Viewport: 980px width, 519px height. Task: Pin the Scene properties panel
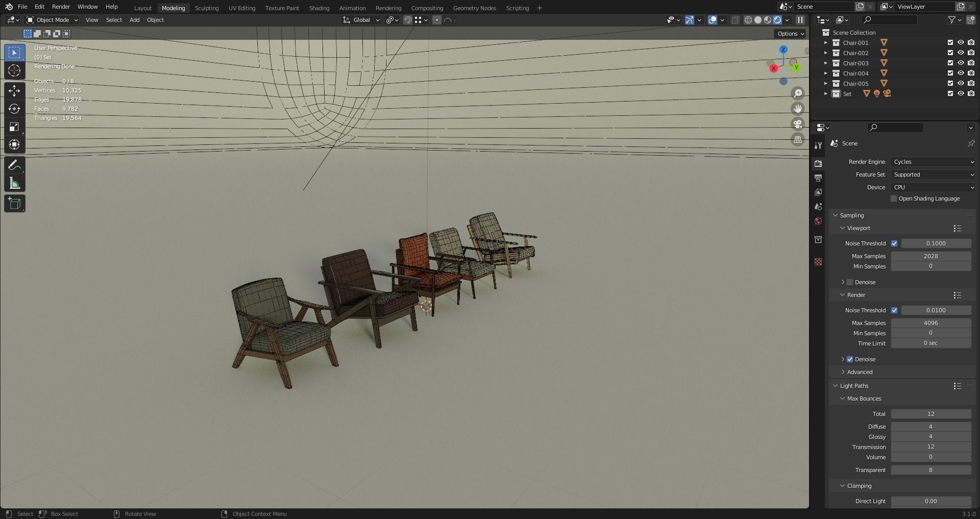click(x=971, y=143)
